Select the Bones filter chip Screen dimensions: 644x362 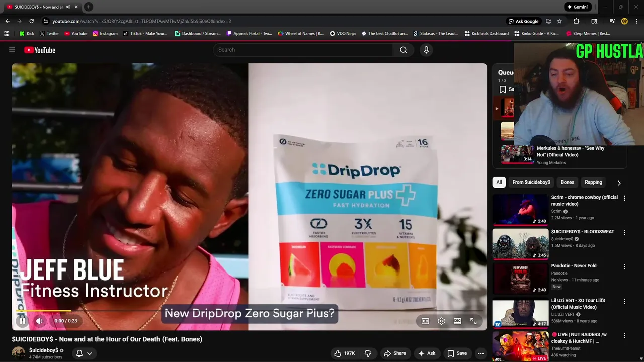point(567,182)
